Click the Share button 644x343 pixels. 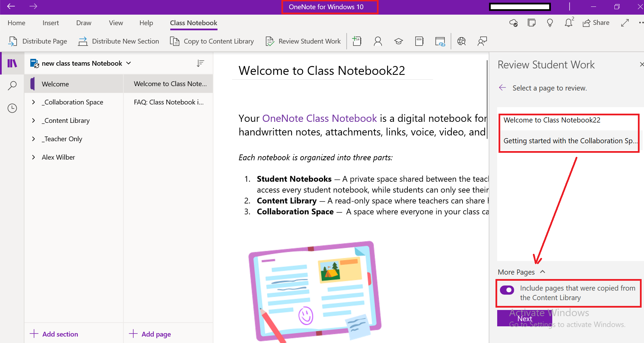[596, 23]
